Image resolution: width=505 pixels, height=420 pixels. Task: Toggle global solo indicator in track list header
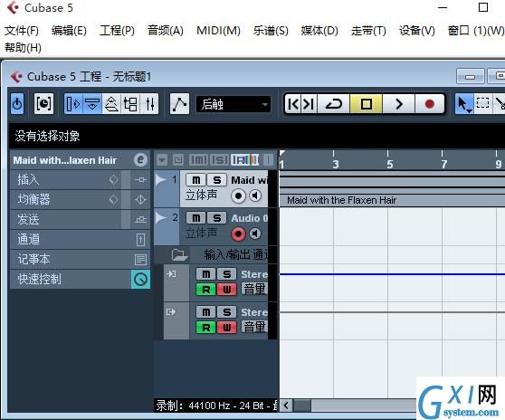pos(220,159)
